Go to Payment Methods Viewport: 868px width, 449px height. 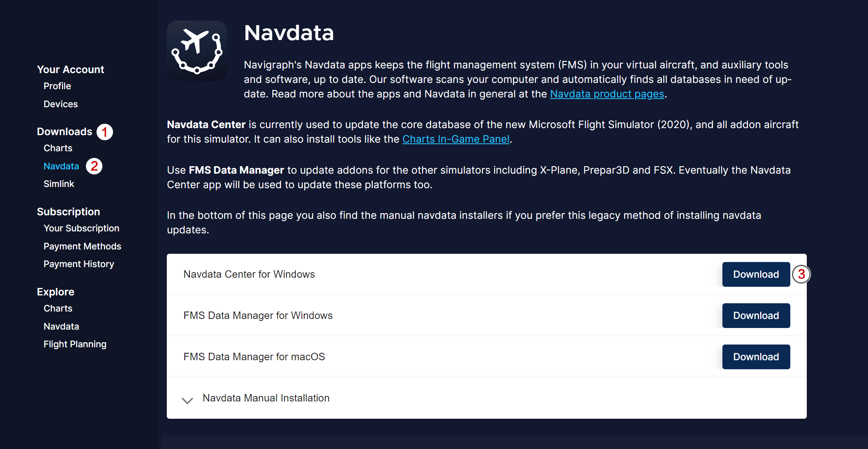point(82,246)
